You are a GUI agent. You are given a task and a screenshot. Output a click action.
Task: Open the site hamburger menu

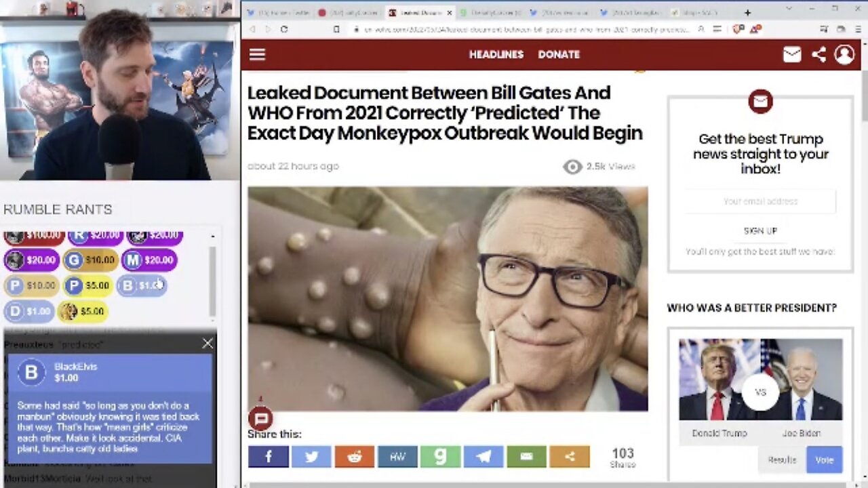click(x=257, y=54)
